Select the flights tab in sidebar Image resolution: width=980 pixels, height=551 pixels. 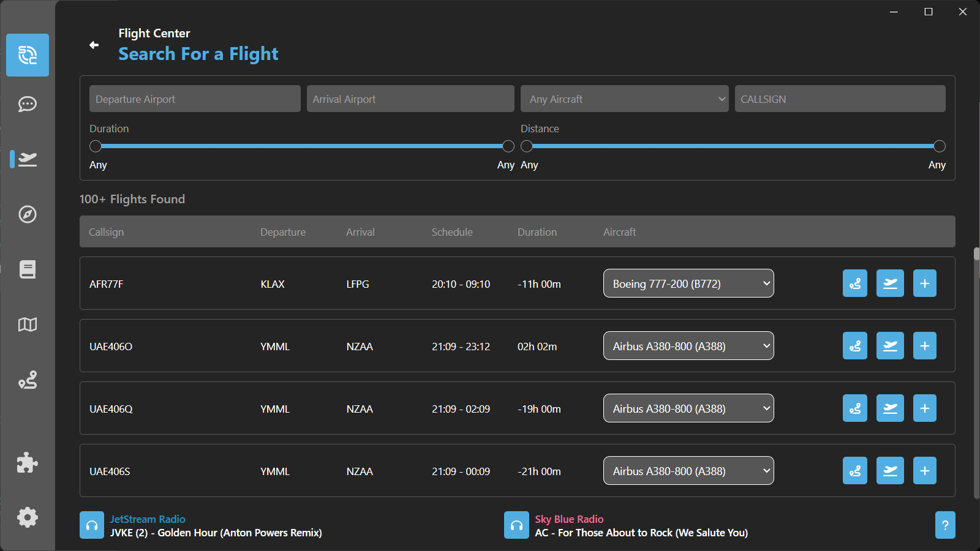tap(28, 159)
